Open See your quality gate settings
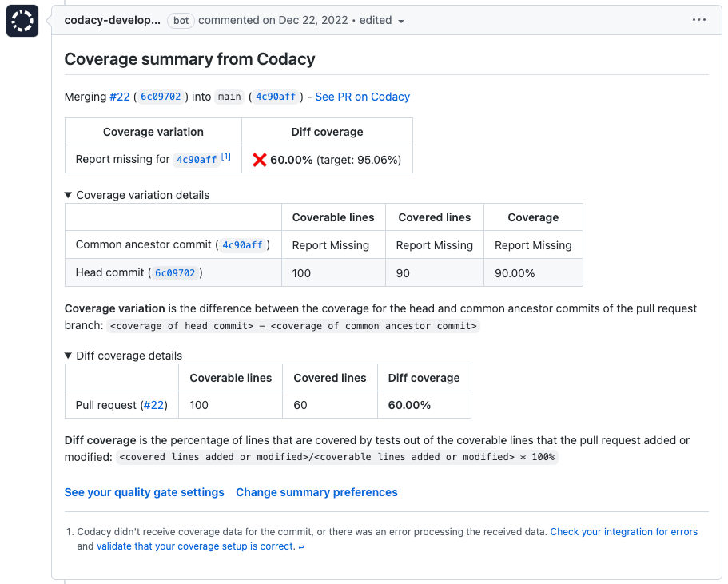 [x=145, y=492]
